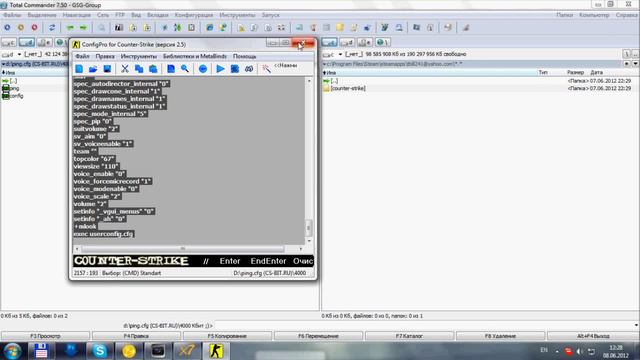This screenshot has height=360, width=640.
Task: Click the Очис button on the Counter-Strike bar
Action: [302, 261]
